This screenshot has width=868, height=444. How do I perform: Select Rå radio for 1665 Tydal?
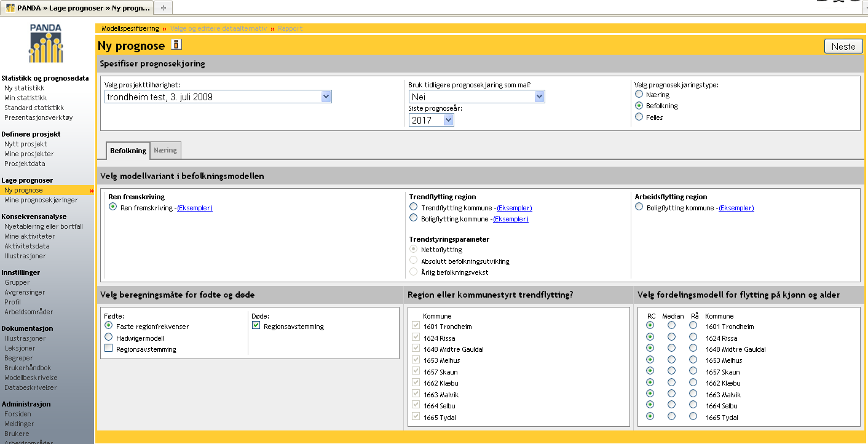coord(693,416)
